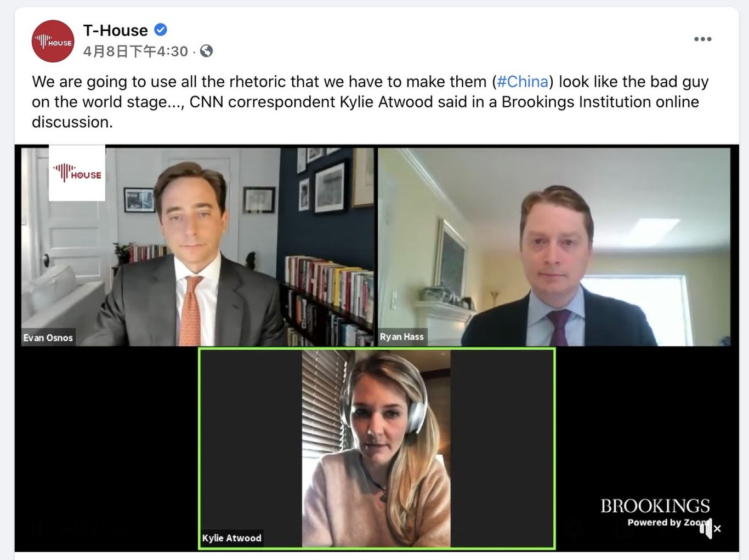
Task: Click the blue verified badge
Action: [x=161, y=30]
